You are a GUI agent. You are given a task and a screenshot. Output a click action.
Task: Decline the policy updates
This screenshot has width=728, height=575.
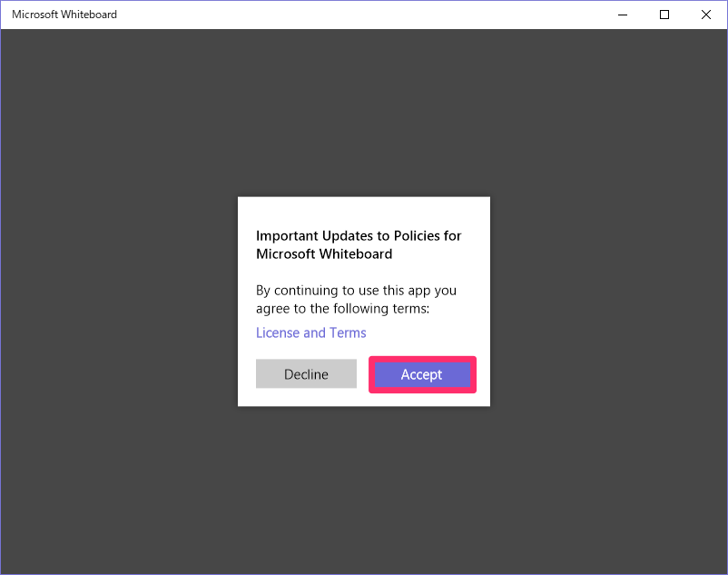tap(306, 374)
